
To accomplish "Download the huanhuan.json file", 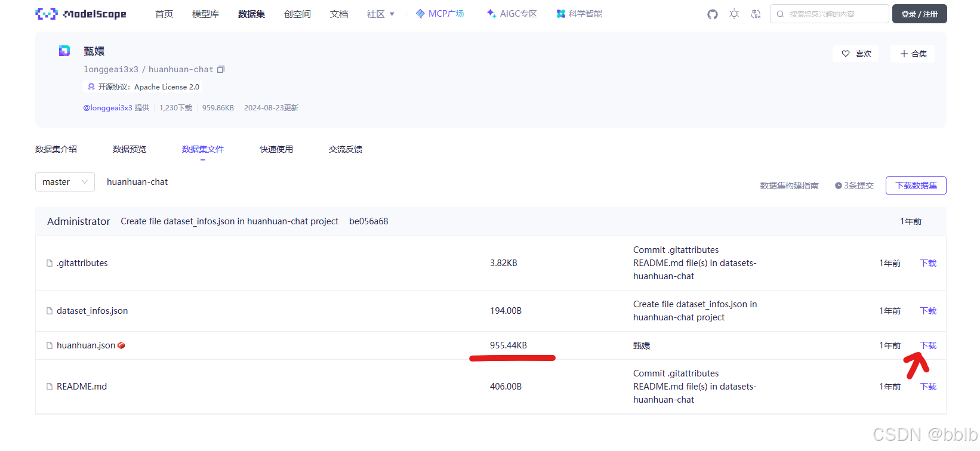I will (x=928, y=345).
